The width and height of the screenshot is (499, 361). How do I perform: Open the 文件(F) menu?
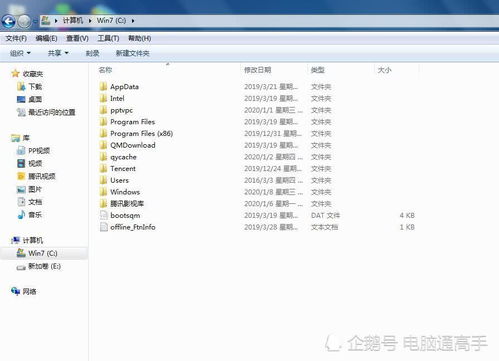pos(16,38)
